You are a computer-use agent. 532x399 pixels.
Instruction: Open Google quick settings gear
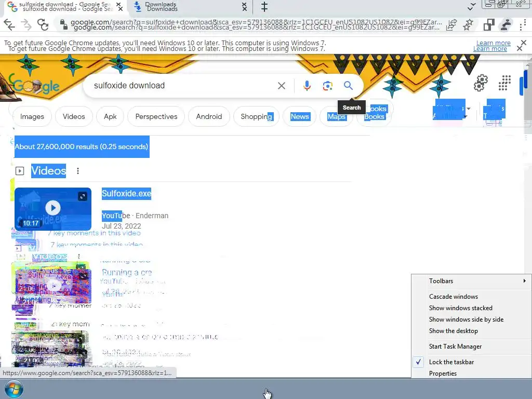click(481, 83)
